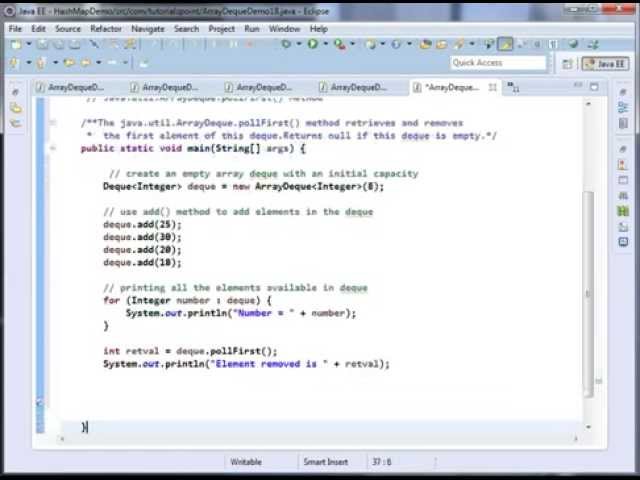Click the Next Annotation toolbar icon
This screenshot has height=480, width=640.
coord(14,62)
